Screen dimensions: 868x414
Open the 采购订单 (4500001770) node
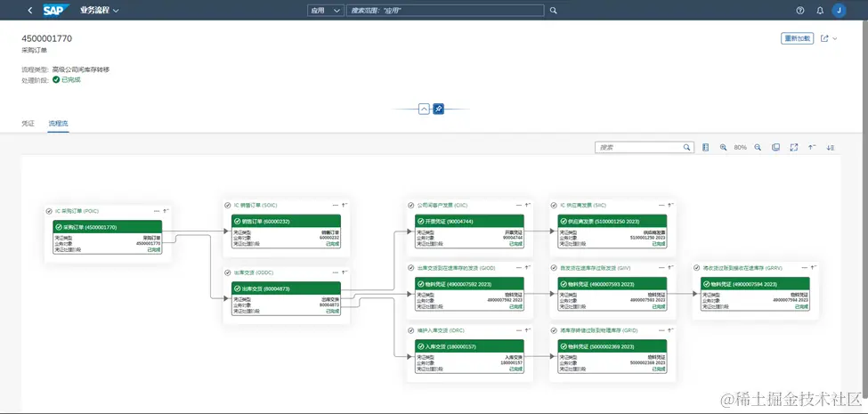[108, 237]
